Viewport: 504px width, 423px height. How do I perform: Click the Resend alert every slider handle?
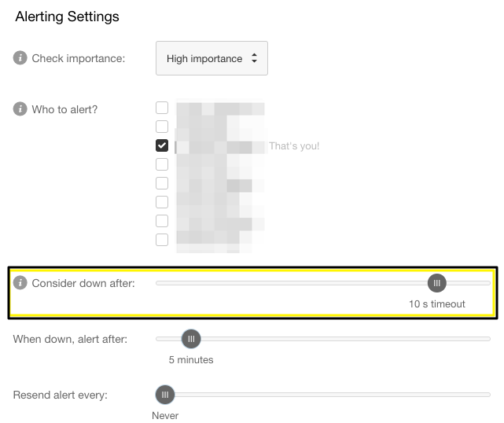(x=164, y=395)
